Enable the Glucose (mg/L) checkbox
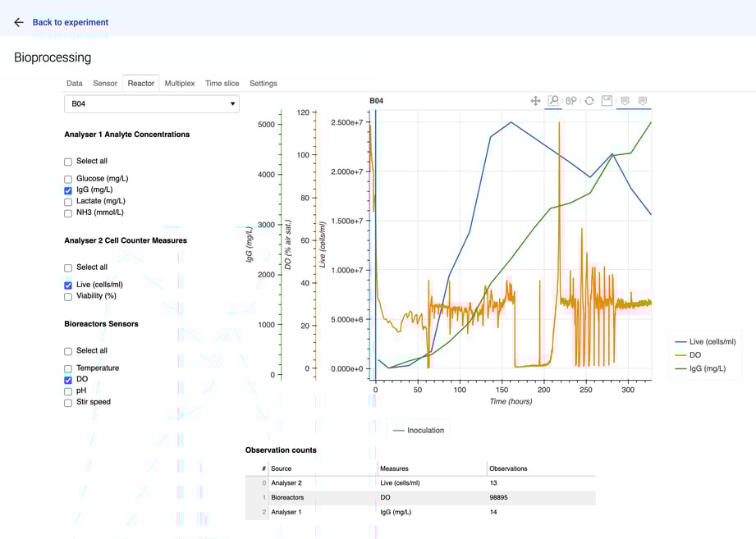Viewport: 756px width, 539px height. (x=67, y=178)
